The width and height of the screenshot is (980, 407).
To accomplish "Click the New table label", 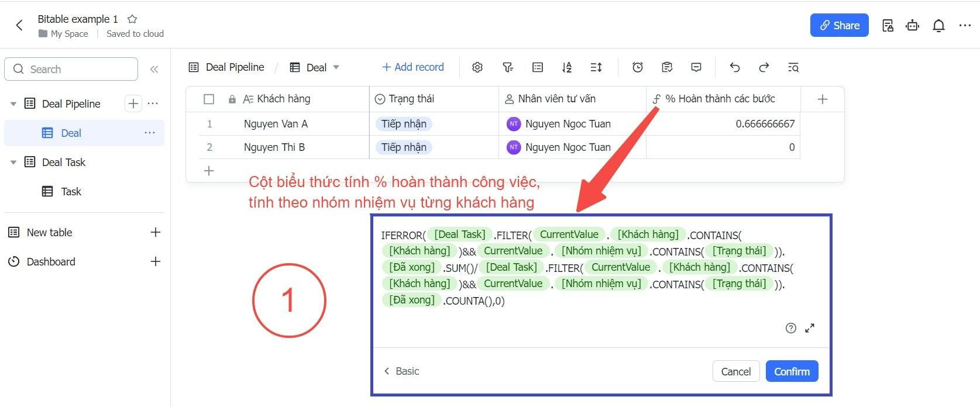I will click(x=50, y=232).
